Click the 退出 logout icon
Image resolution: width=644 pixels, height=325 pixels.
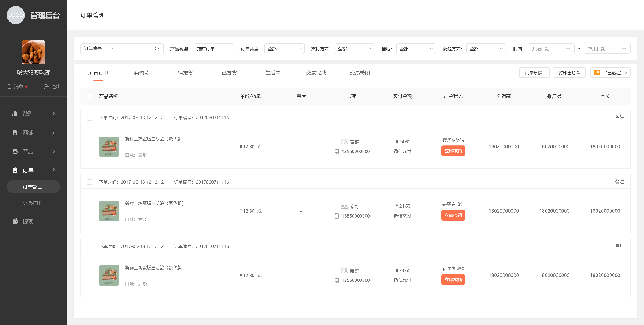(46, 86)
